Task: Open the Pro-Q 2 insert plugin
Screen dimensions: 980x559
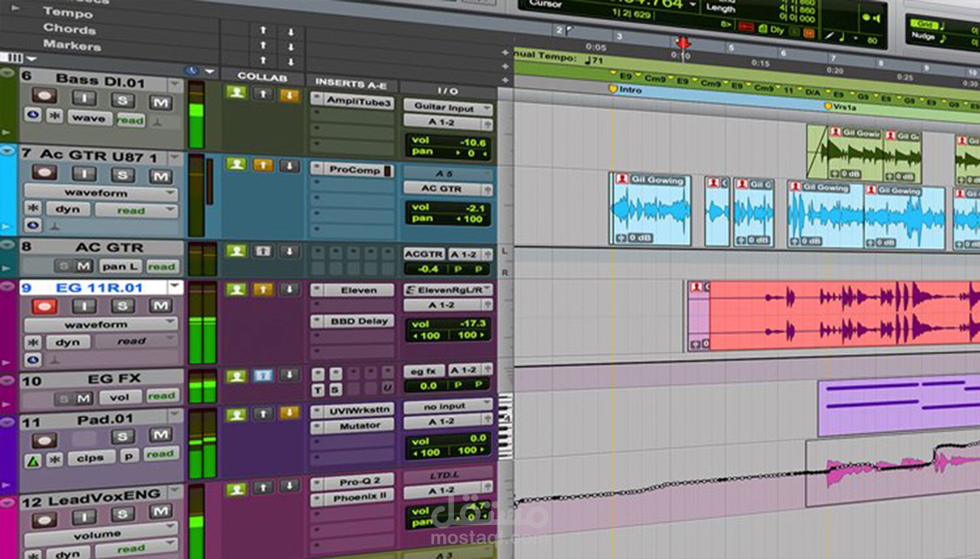Action: coord(352,482)
